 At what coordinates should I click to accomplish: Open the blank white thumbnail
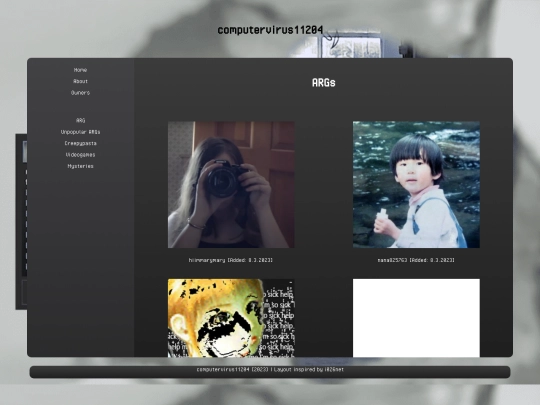pyautogui.click(x=416, y=318)
